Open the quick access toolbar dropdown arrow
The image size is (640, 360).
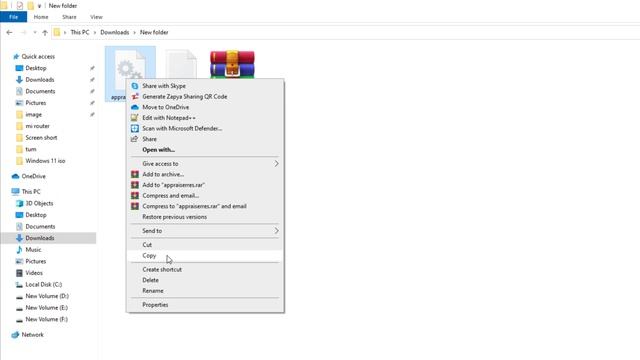40,6
